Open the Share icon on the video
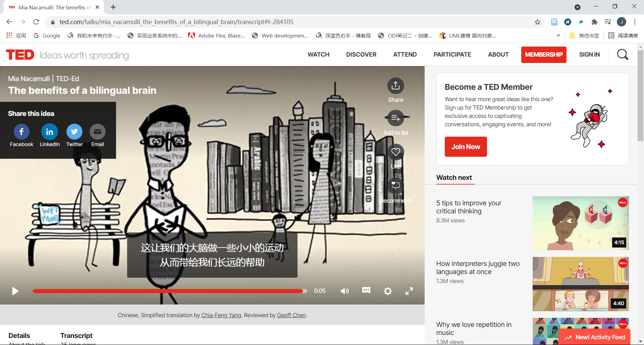Viewport: 644px width, 345px height. (396, 86)
